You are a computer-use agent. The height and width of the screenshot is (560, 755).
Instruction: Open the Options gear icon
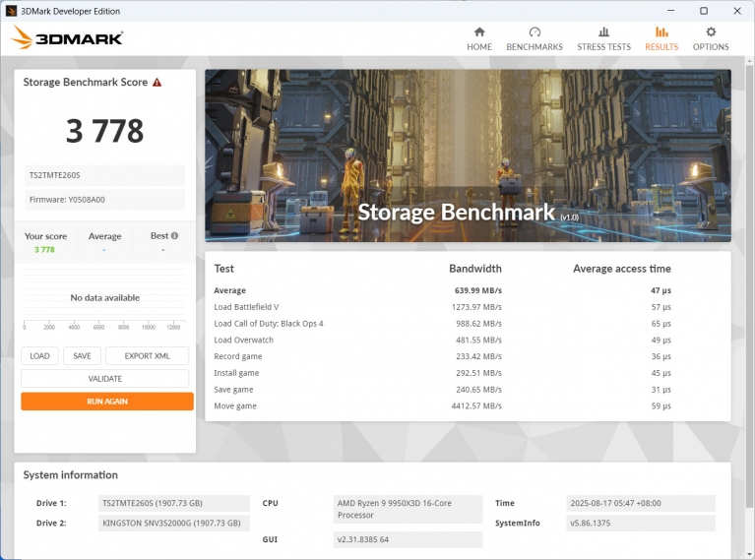(711, 31)
